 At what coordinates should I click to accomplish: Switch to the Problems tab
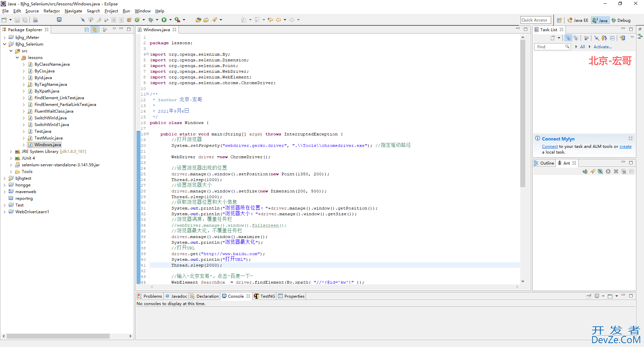point(150,296)
